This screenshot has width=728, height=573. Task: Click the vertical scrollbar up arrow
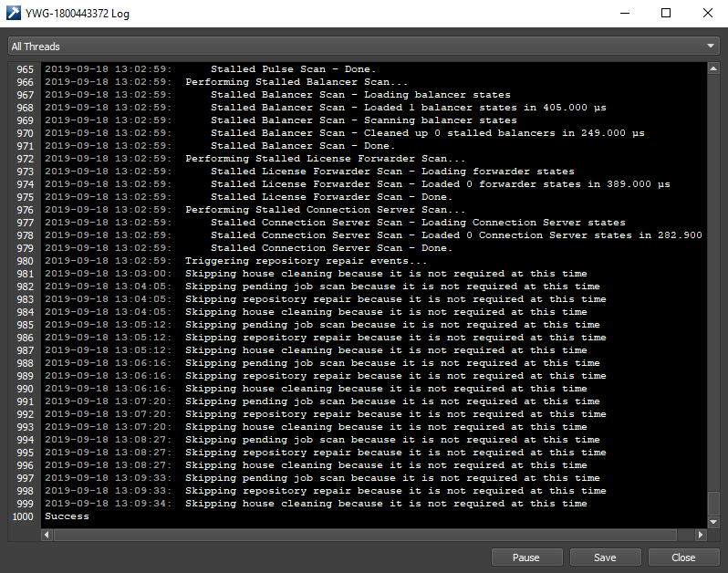pyautogui.click(x=713, y=68)
